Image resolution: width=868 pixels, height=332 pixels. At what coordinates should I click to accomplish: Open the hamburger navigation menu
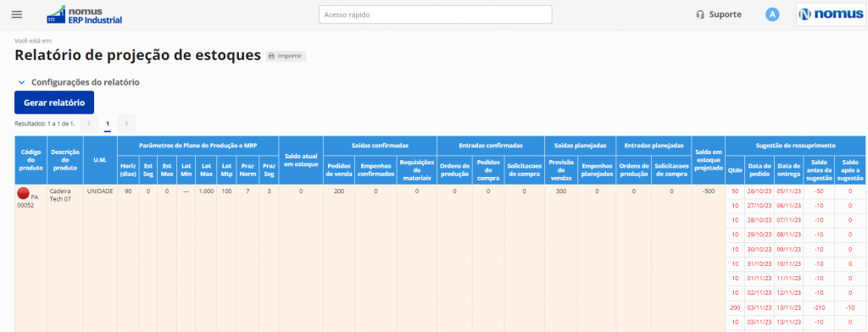17,14
